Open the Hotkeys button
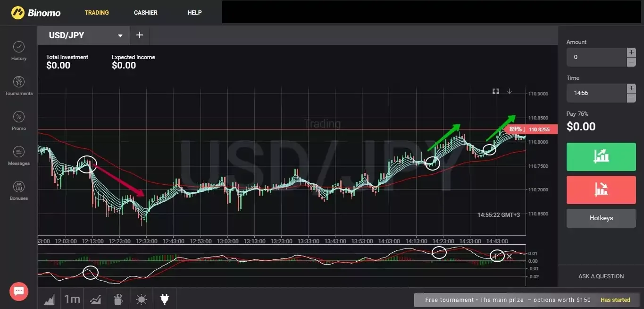Screen dimensions: 644x309 click(x=601, y=218)
